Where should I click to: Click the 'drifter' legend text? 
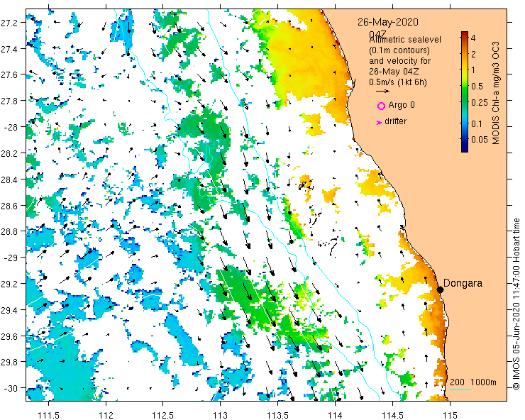pyautogui.click(x=395, y=121)
